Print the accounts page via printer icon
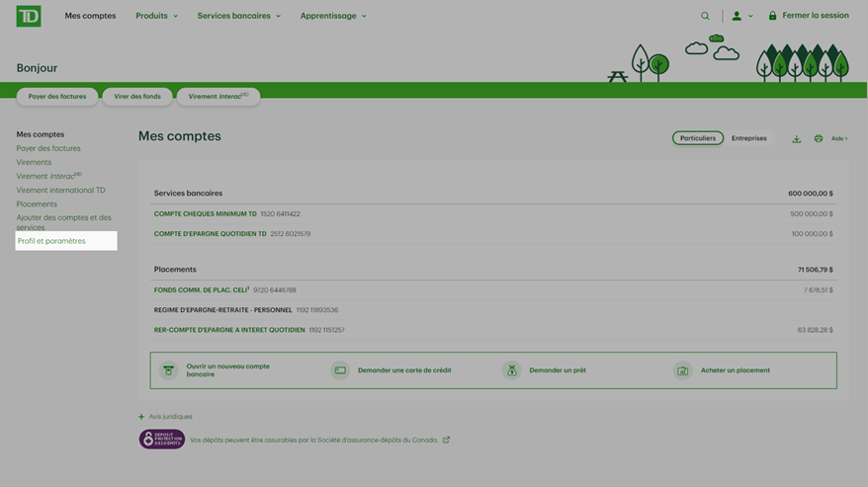This screenshot has height=487, width=868. click(x=819, y=138)
